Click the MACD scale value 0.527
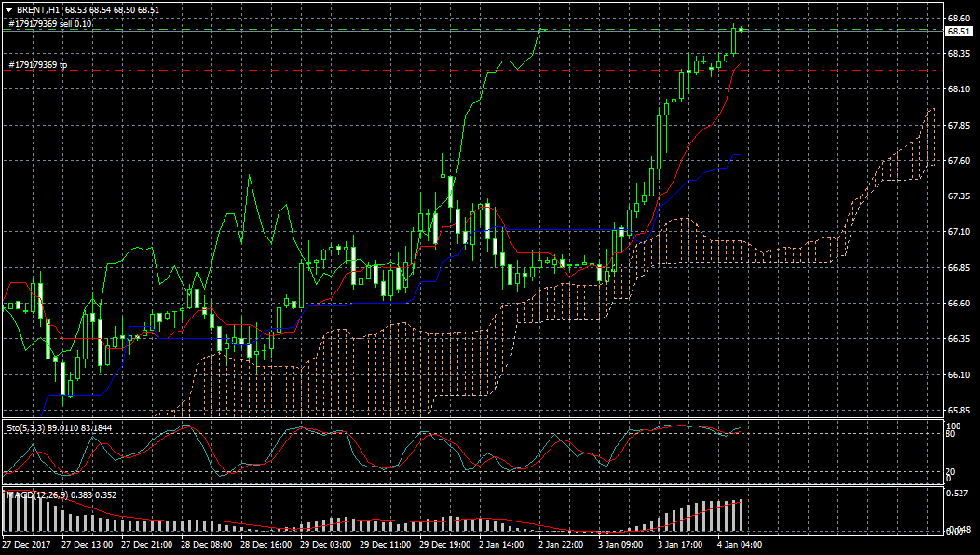The height and width of the screenshot is (555, 980). click(959, 494)
